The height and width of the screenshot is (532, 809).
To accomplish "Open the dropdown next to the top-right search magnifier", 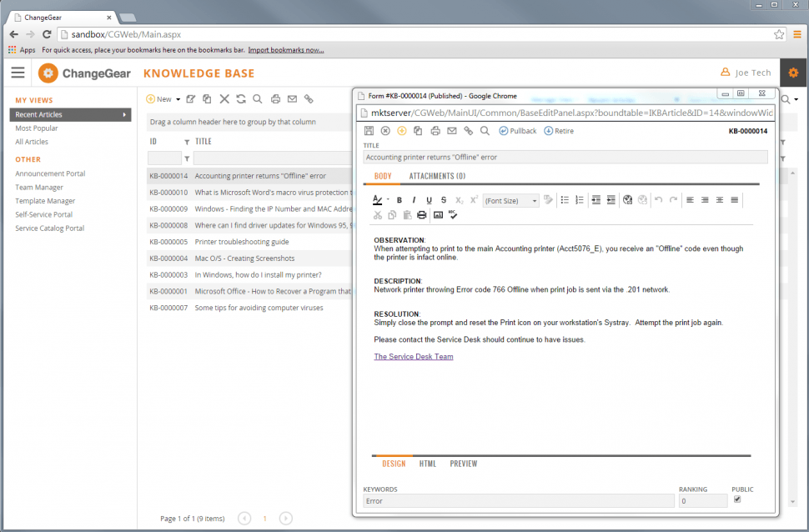I will click(796, 99).
